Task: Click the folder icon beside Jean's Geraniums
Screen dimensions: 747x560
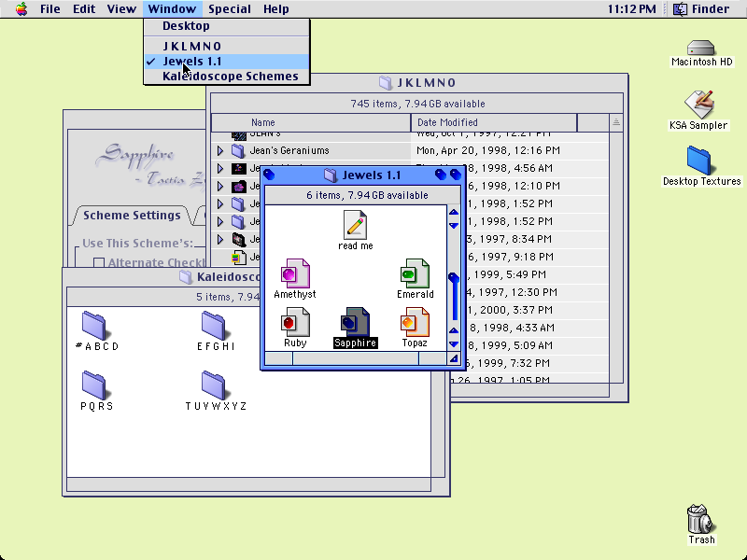Action: pos(238,151)
